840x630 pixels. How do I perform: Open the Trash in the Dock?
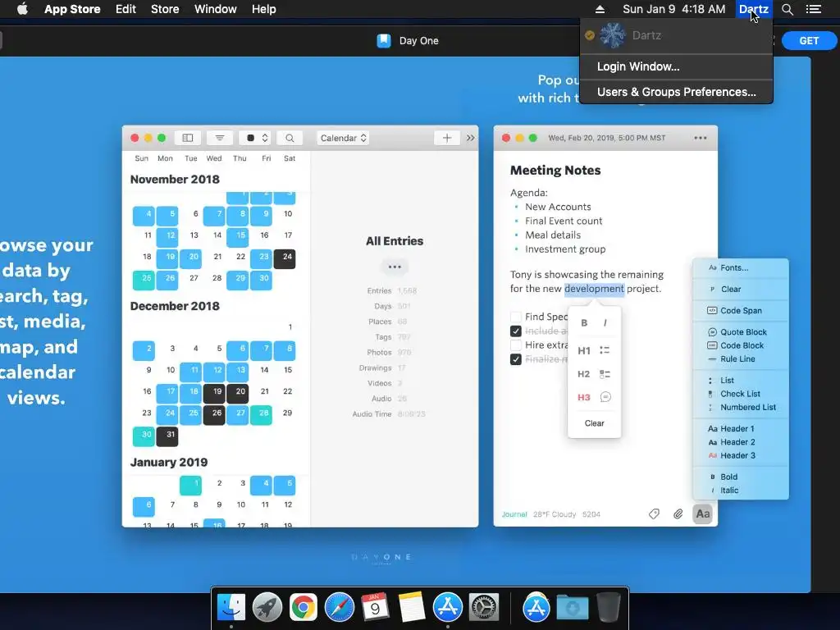tap(609, 608)
